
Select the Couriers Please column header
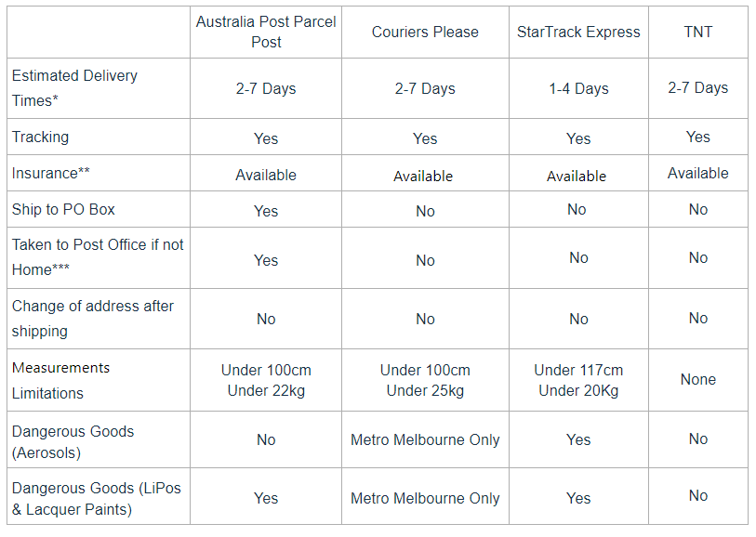pyautogui.click(x=425, y=32)
